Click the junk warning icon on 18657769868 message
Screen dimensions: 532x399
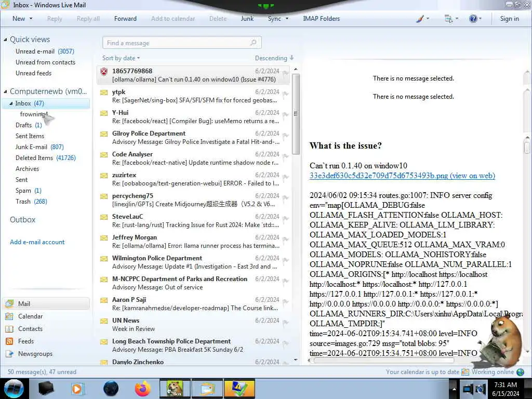click(104, 72)
